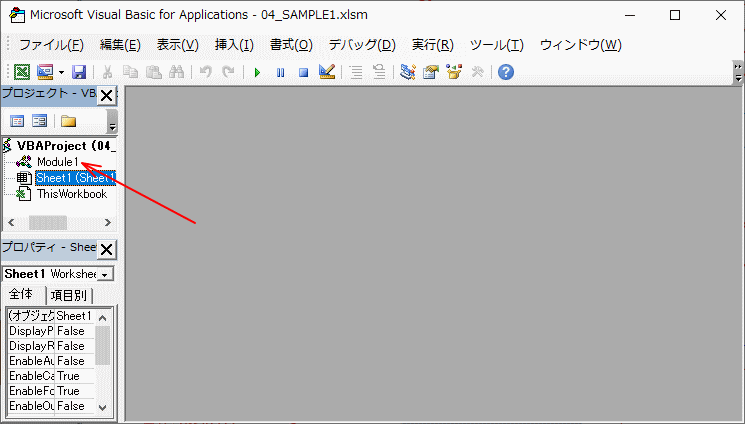Viewport: 745px width, 424px height.
Task: Click the Redo arrow icon
Action: pyautogui.click(x=229, y=72)
